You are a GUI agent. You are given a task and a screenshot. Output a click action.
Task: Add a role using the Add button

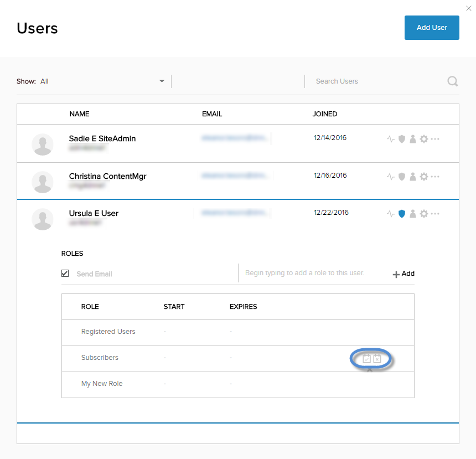pos(403,273)
